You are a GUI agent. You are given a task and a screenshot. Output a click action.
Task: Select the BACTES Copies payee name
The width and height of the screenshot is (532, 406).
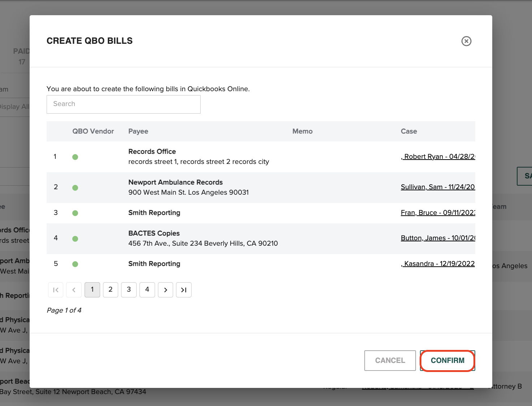point(154,233)
